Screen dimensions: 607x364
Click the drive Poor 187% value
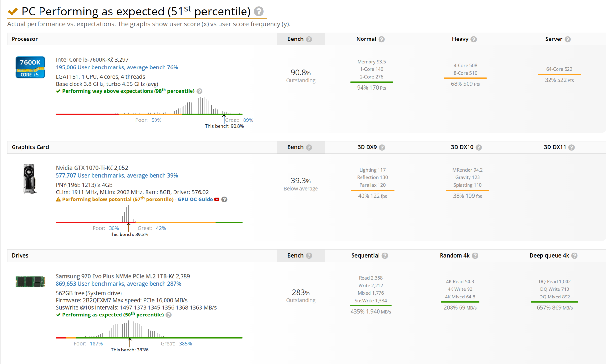pos(96,344)
